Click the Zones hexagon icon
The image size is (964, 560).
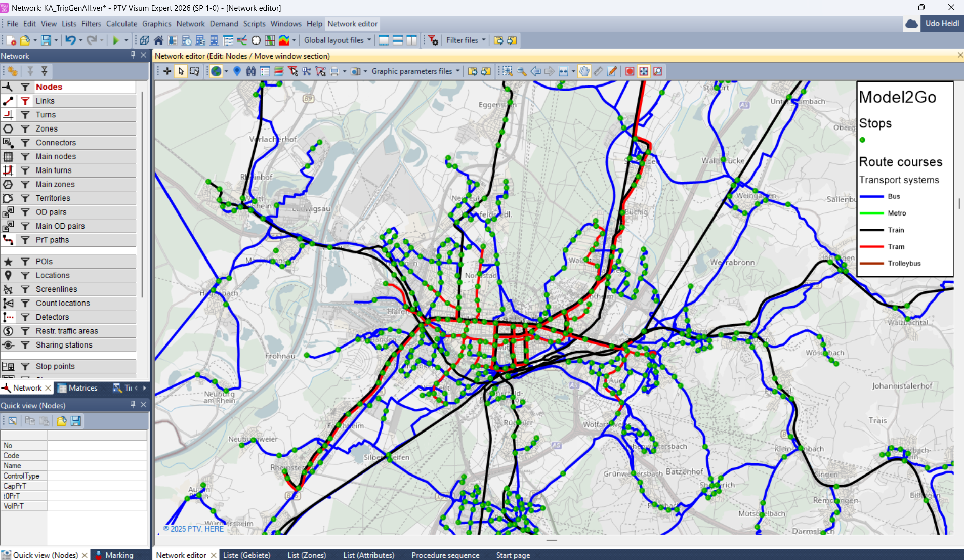[x=8, y=129]
